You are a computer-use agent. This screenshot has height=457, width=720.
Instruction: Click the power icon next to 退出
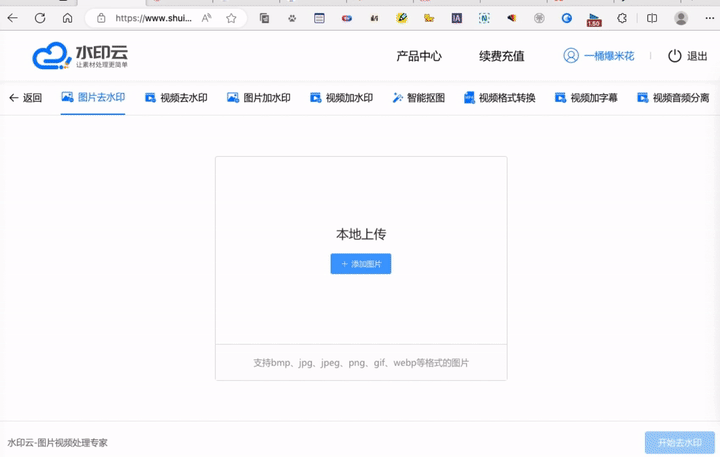(675, 56)
